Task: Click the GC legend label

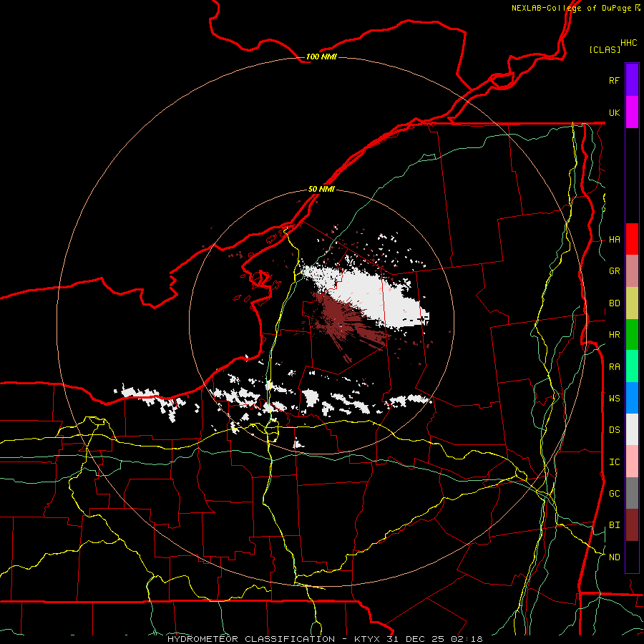Action: [x=614, y=493]
